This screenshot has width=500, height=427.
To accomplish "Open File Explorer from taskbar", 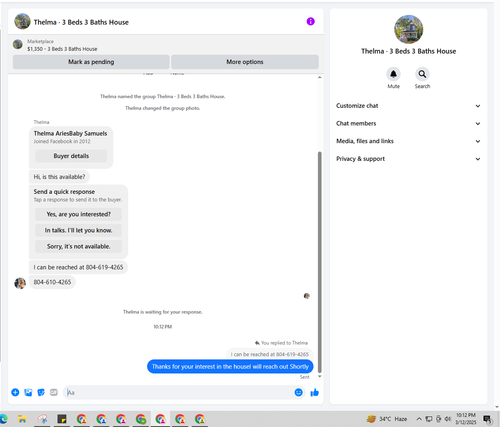I will point(22,419).
